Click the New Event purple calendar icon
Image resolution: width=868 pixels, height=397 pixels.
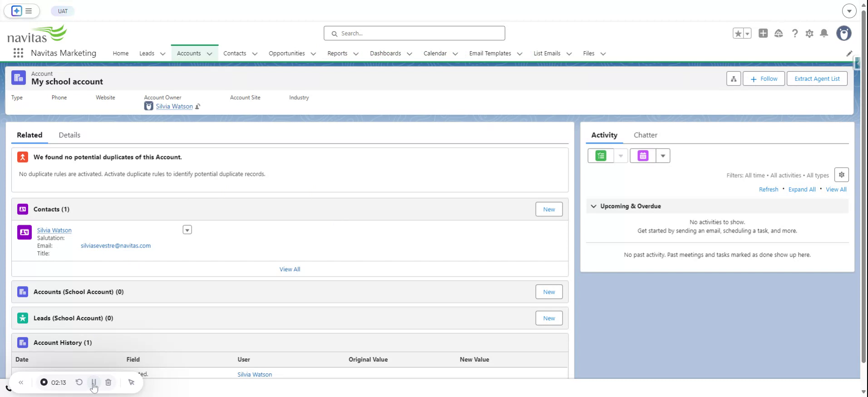643,156
